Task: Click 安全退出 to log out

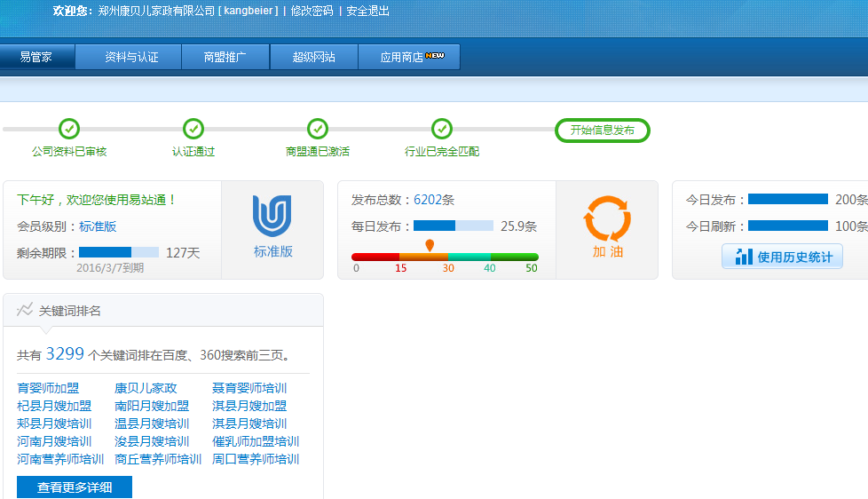Action: 367,11
